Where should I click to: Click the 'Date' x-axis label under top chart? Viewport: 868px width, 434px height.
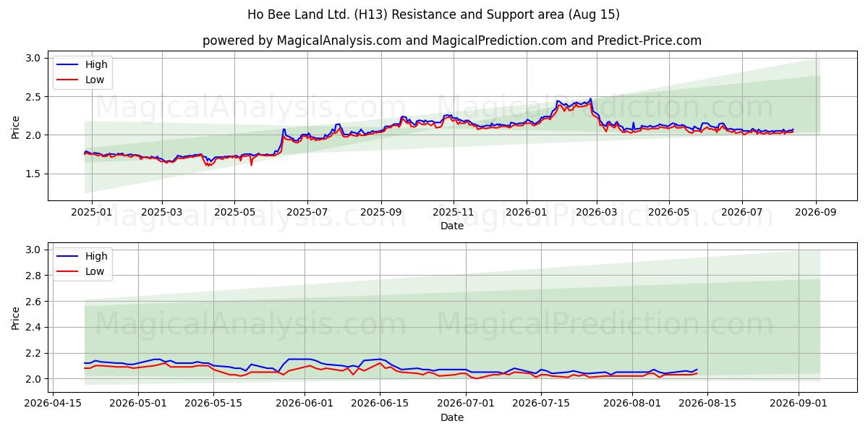point(452,226)
